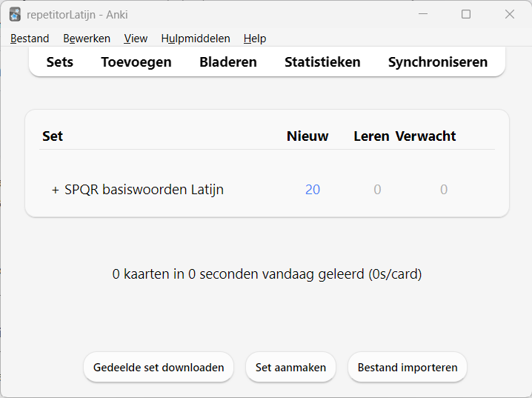Click the Set aanmaken button
This screenshot has height=398, width=532.
click(290, 368)
